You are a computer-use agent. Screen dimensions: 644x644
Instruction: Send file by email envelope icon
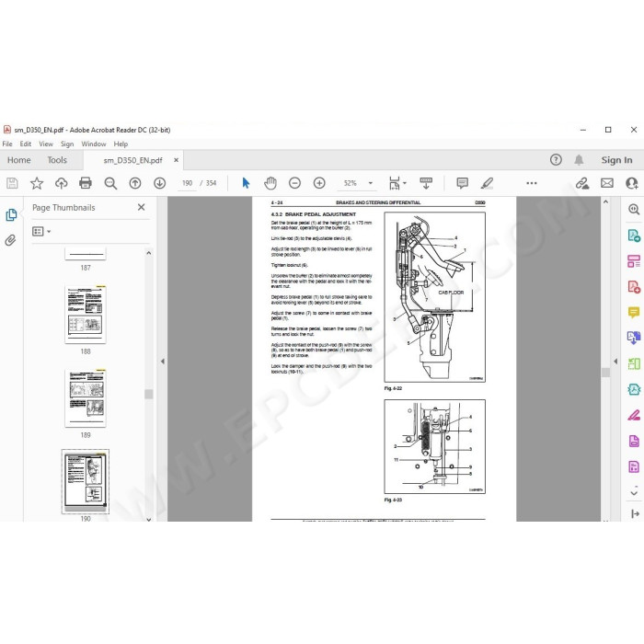pos(606,183)
